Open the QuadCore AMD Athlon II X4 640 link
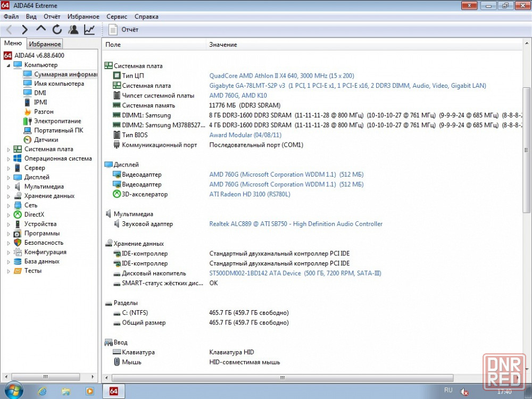The image size is (532, 399). 281,76
